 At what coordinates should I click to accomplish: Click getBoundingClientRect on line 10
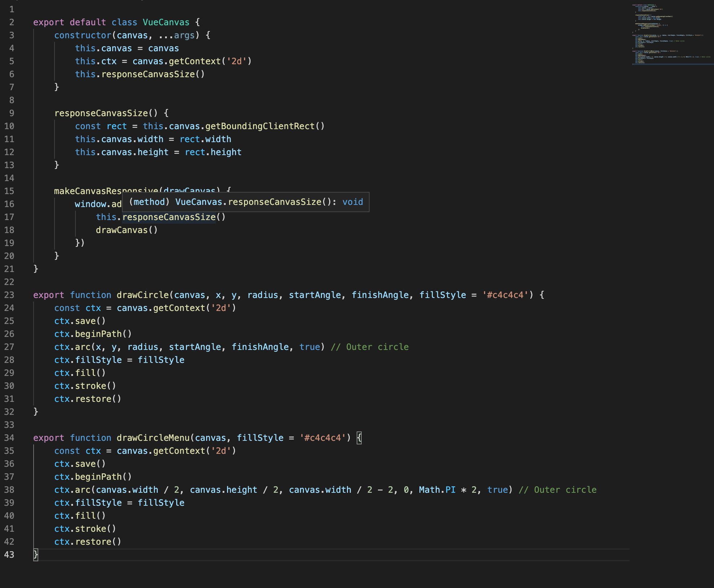click(260, 126)
